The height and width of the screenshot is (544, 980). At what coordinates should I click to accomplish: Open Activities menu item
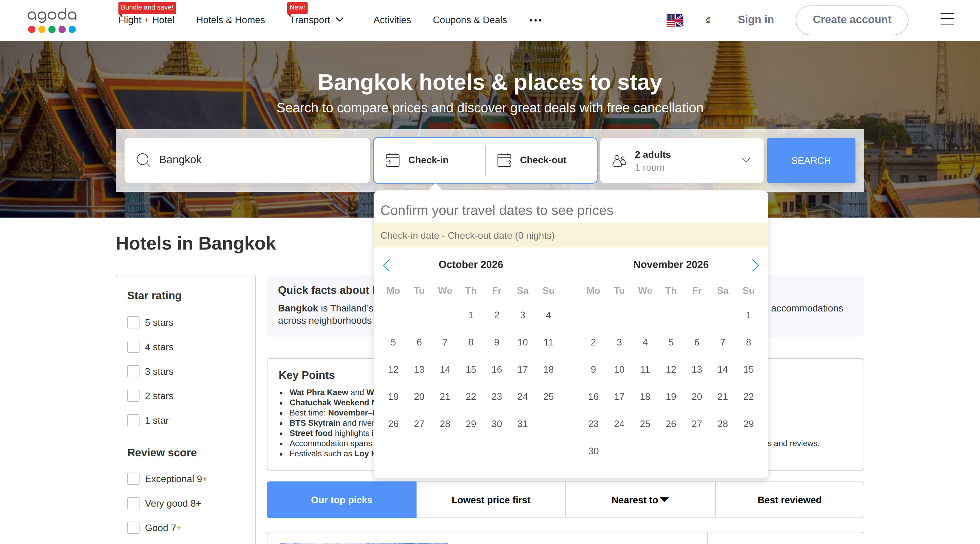392,20
